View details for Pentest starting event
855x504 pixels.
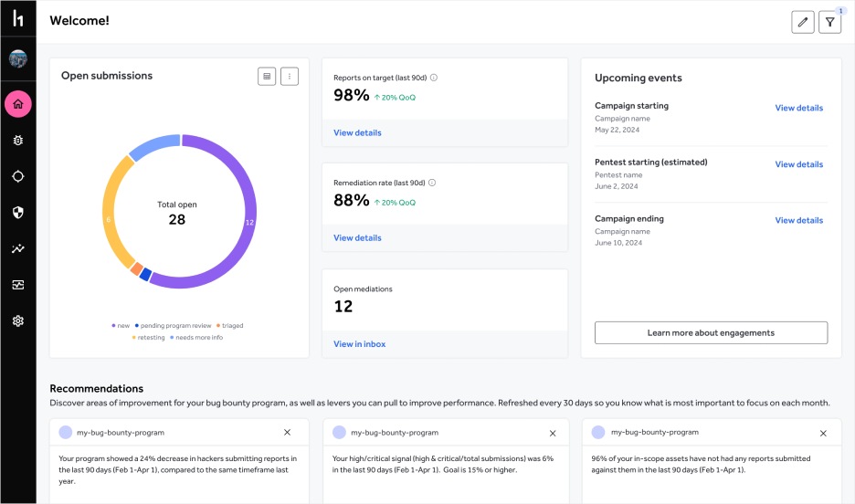coord(799,164)
